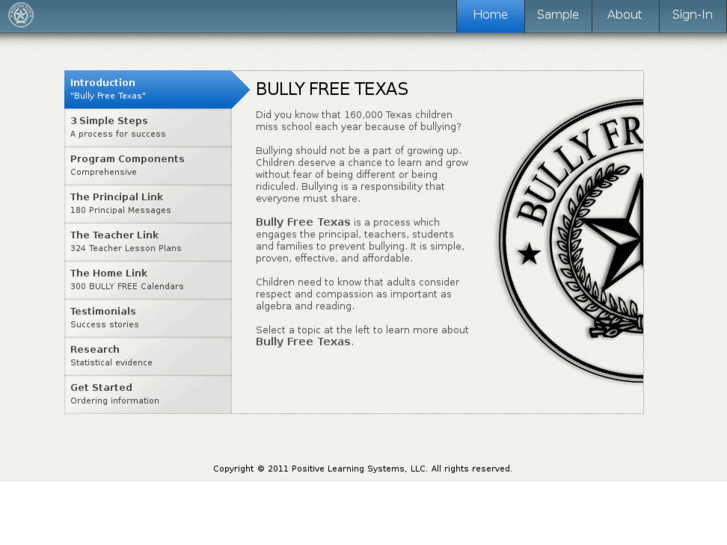The width and height of the screenshot is (727, 545).
Task: Open the Sign-In page
Action: [x=693, y=16]
